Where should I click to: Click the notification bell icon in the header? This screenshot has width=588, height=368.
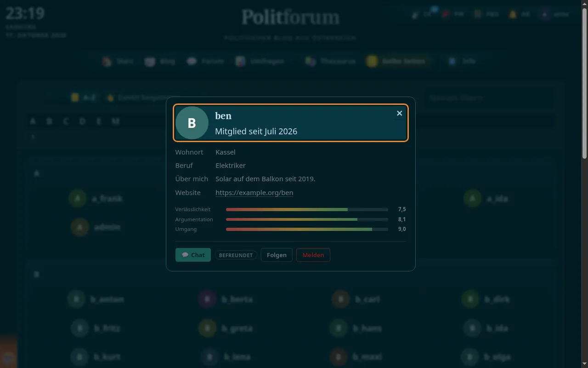[513, 14]
